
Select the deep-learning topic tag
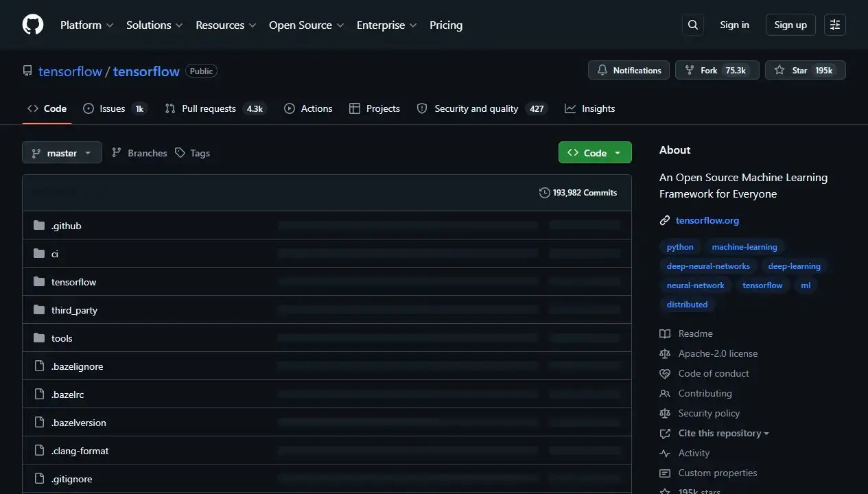click(794, 266)
